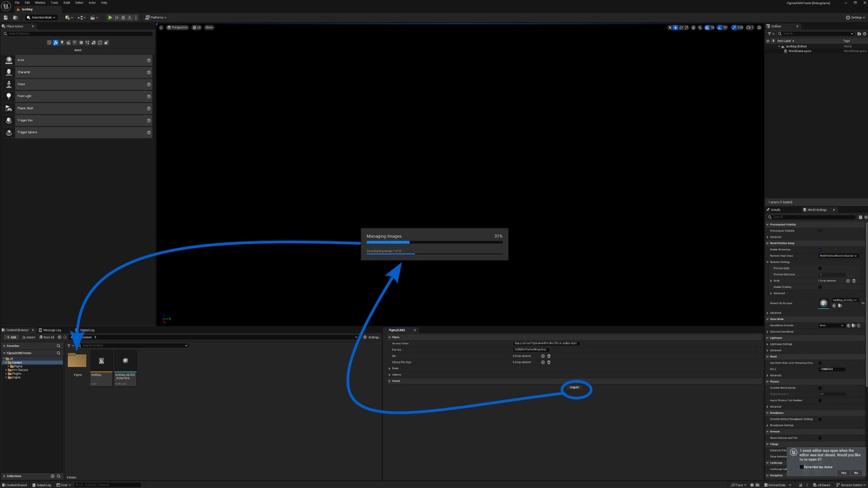Screen dimensions: 868x488
Task: Click the green Play button in toolbar
Action: point(110,18)
